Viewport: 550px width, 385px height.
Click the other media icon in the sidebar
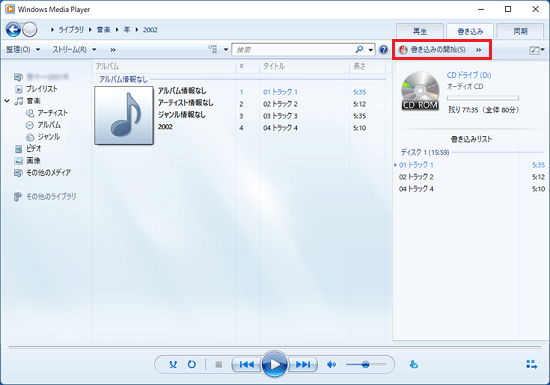[x=18, y=173]
